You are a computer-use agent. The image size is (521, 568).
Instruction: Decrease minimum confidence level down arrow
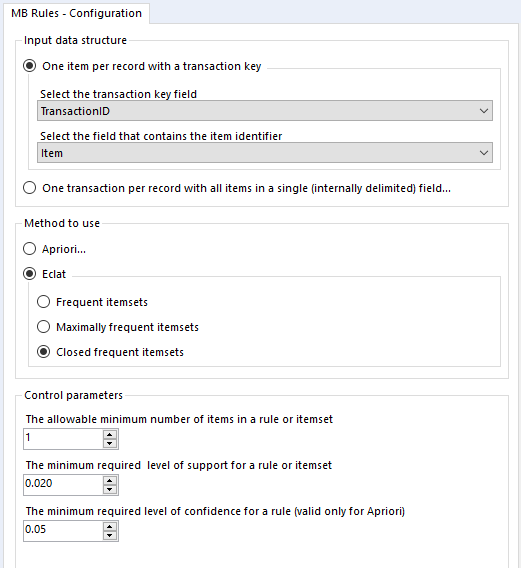pyautogui.click(x=110, y=535)
